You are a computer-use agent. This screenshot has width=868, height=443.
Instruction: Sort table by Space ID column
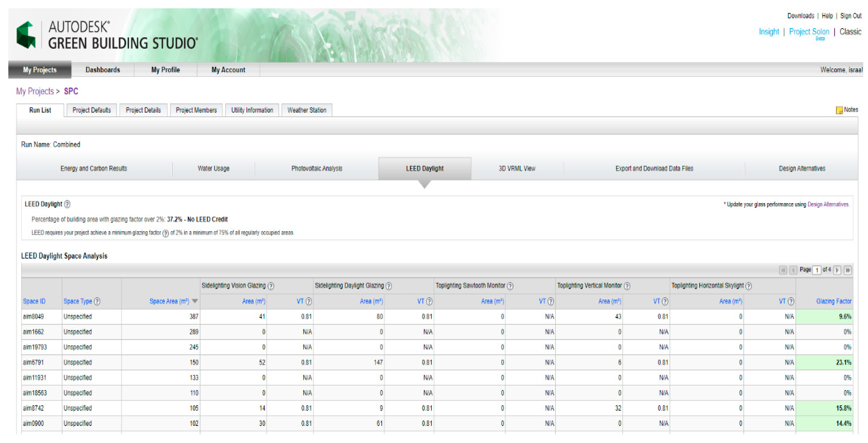(34, 301)
